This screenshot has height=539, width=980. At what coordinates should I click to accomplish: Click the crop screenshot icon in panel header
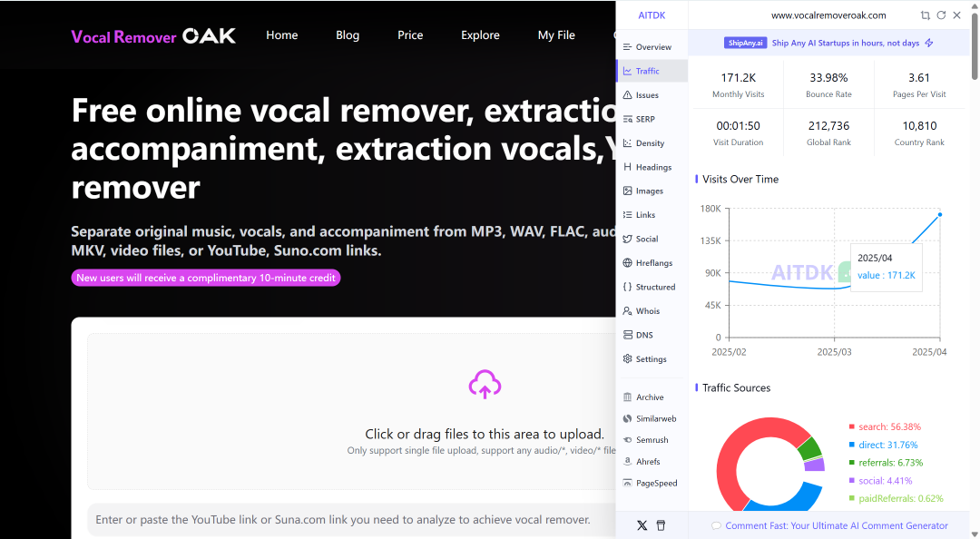[x=925, y=15]
